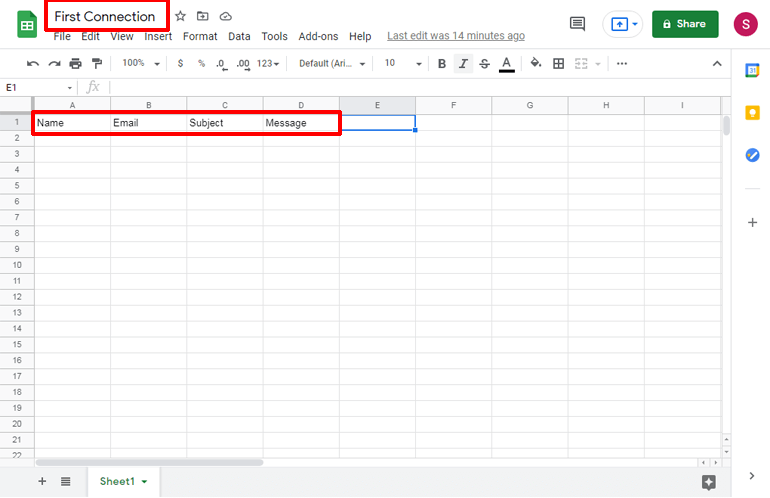Image resolution: width=770 pixels, height=498 pixels.
Task: Expand the merge cells options arrow
Action: [x=598, y=64]
